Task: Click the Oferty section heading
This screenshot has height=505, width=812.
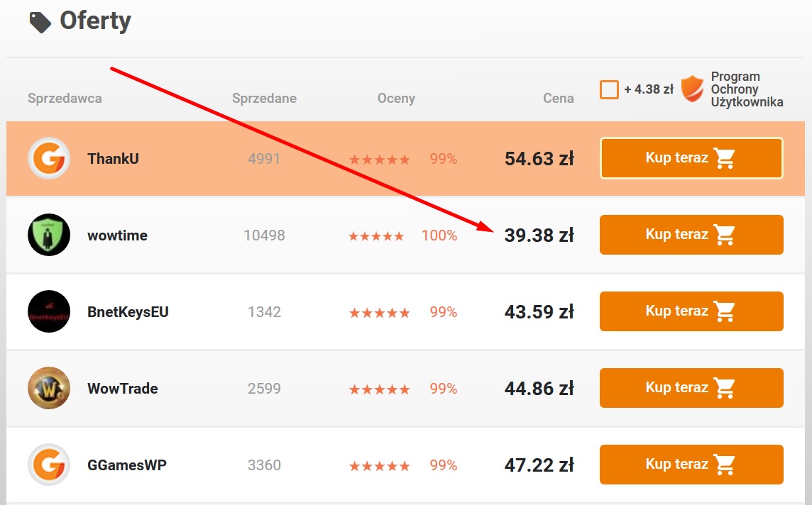Action: tap(95, 21)
